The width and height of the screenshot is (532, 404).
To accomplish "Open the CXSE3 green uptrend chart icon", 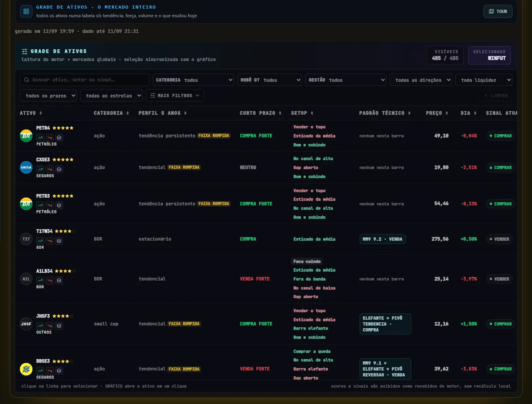I will coord(40,169).
